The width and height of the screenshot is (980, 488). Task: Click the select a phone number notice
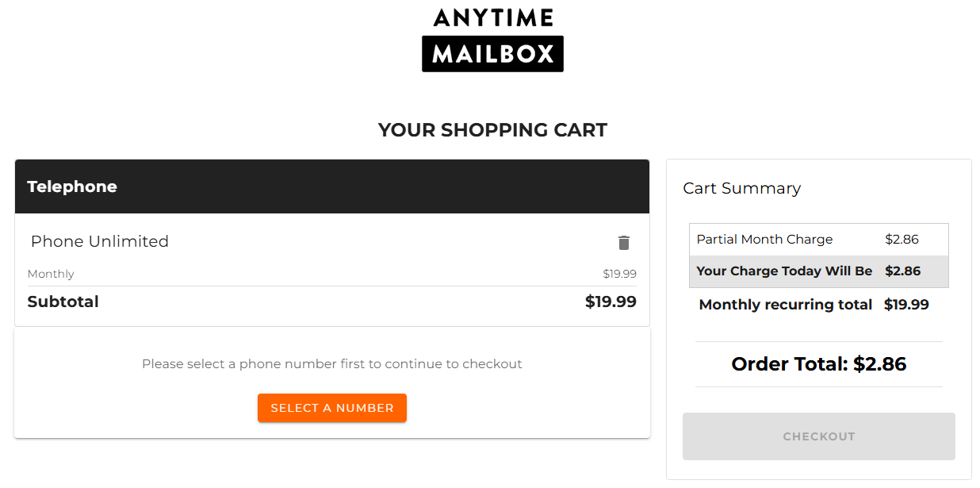(x=331, y=364)
